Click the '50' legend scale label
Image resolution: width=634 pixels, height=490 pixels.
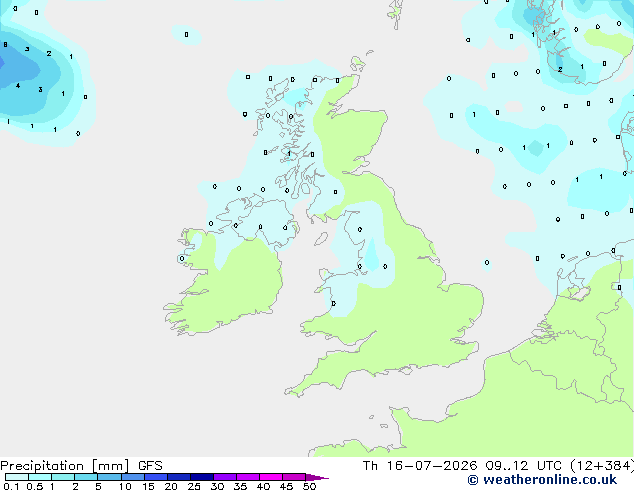(309, 486)
